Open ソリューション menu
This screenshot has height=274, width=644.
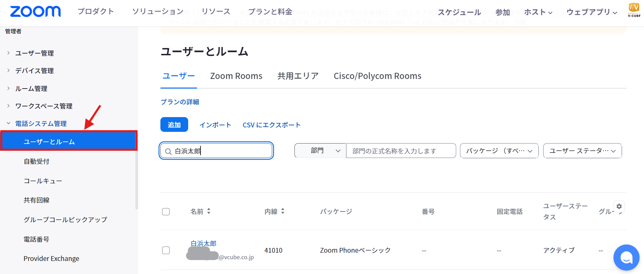click(158, 11)
